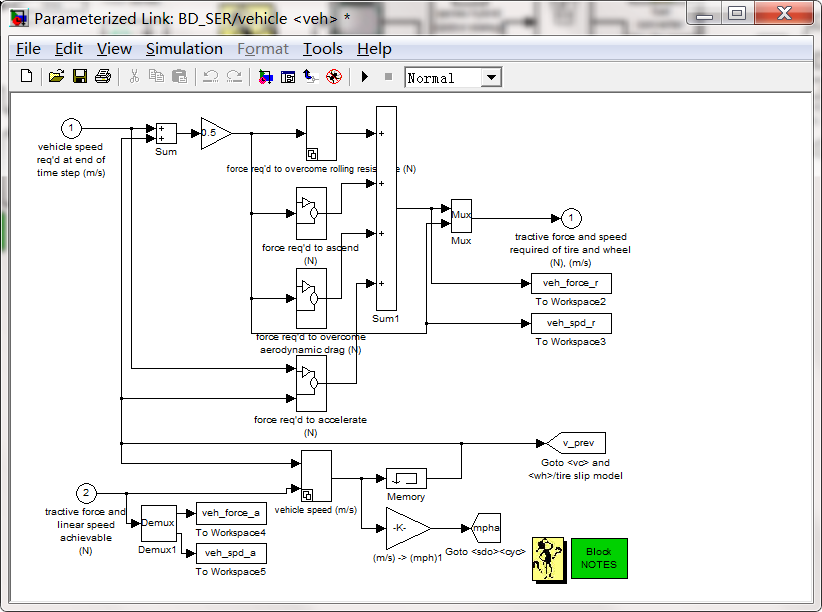Save the model using the floppy disk icon
The image size is (822, 612).
[x=80, y=77]
